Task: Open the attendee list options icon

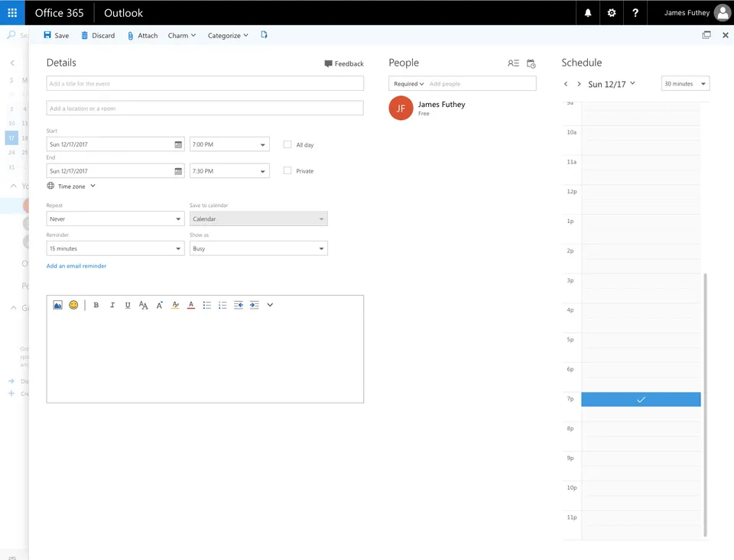Action: (x=513, y=63)
